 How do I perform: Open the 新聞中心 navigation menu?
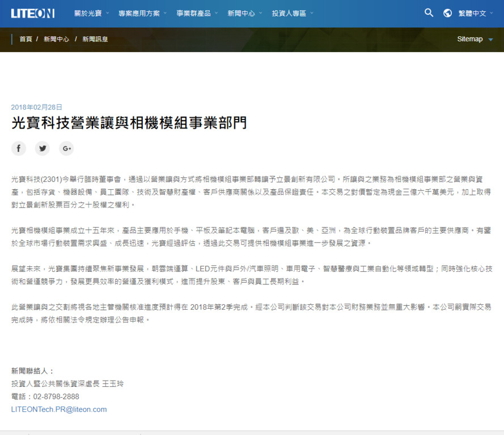point(244,13)
